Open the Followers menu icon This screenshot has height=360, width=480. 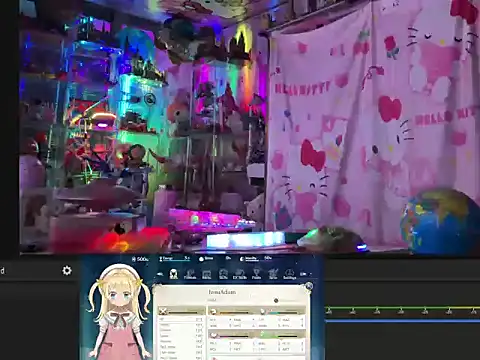point(190,274)
